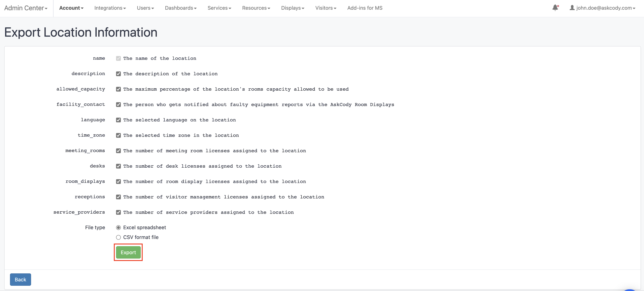644x291 pixels.
Task: Open the Displays menu
Action: coord(293,8)
